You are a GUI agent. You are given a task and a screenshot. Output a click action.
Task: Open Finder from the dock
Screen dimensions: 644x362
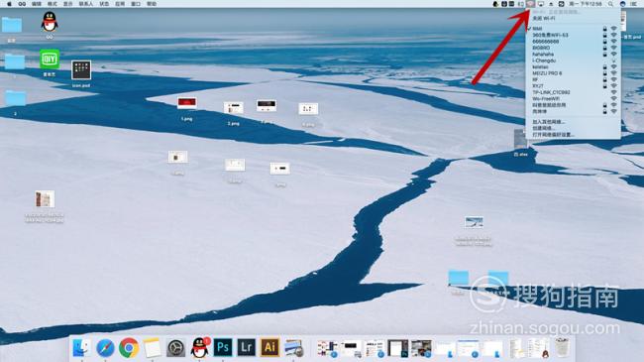(x=81, y=348)
